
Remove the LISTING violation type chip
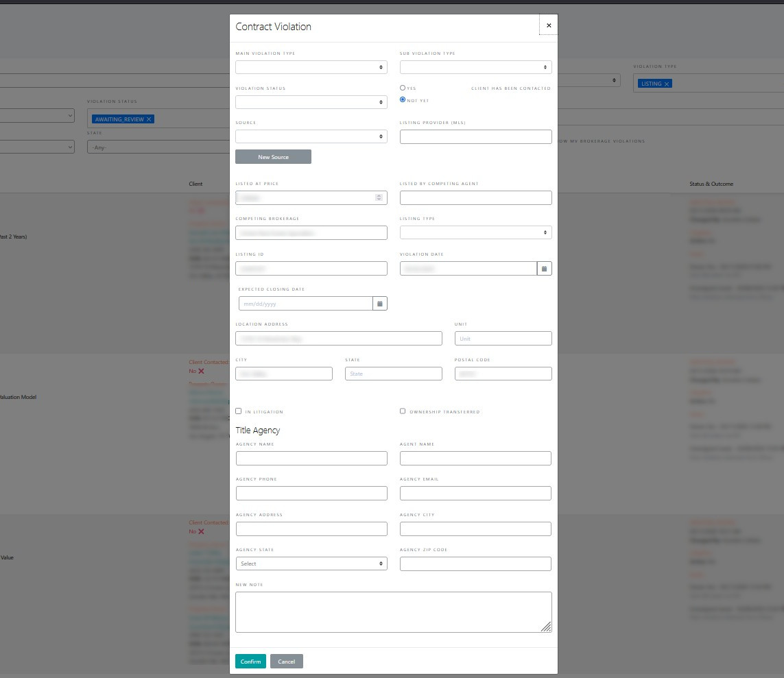pos(666,83)
